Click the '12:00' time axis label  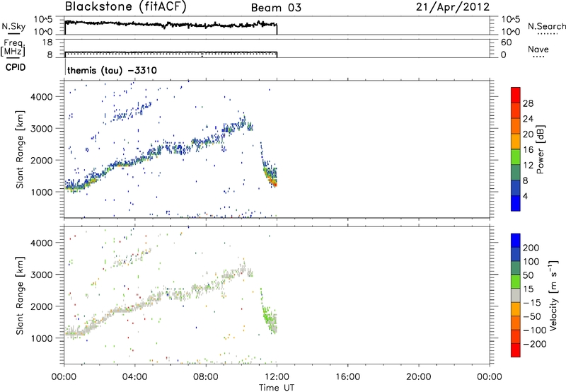tap(277, 377)
